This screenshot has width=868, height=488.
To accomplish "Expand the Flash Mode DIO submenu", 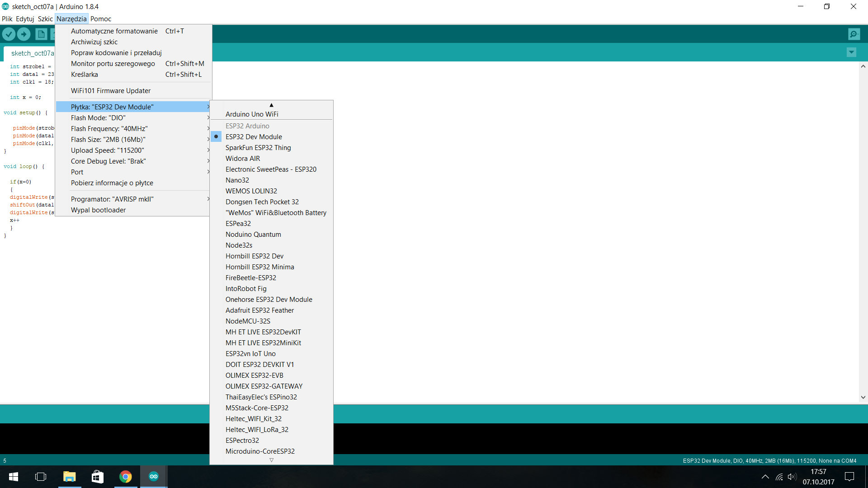I will (134, 117).
